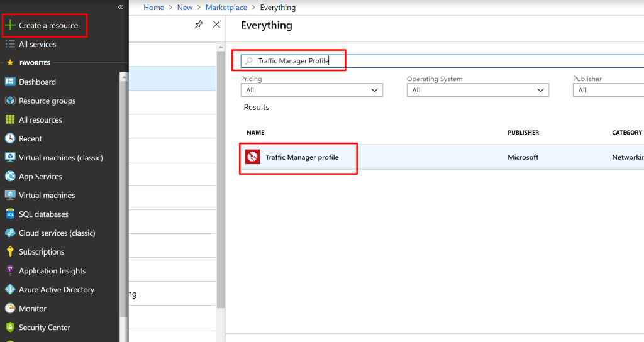
Task: Open the Publisher dropdown
Action: pyautogui.click(x=608, y=90)
